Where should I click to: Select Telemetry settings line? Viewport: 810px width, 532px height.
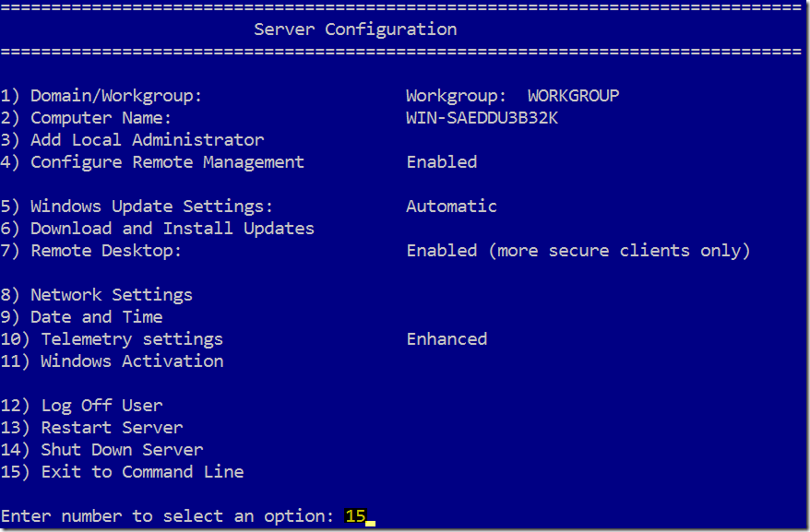click(112, 339)
